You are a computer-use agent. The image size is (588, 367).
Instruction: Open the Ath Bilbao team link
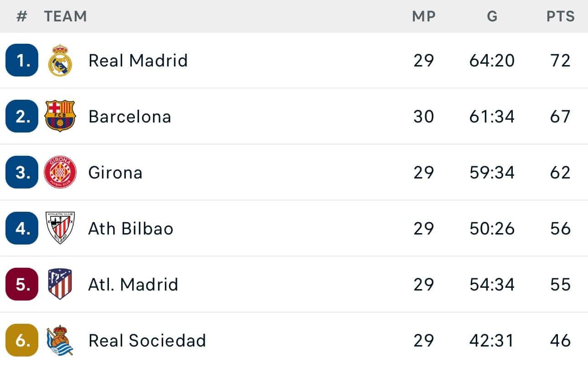[131, 229]
